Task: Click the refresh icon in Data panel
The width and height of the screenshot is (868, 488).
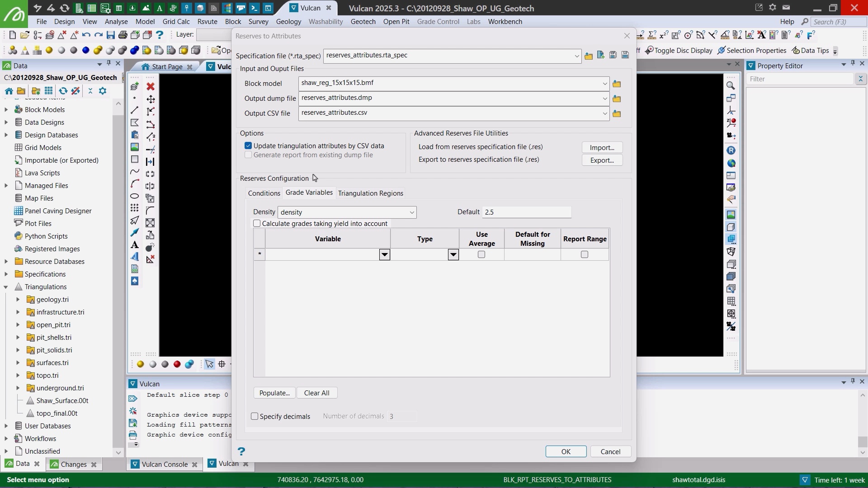Action: point(63,91)
